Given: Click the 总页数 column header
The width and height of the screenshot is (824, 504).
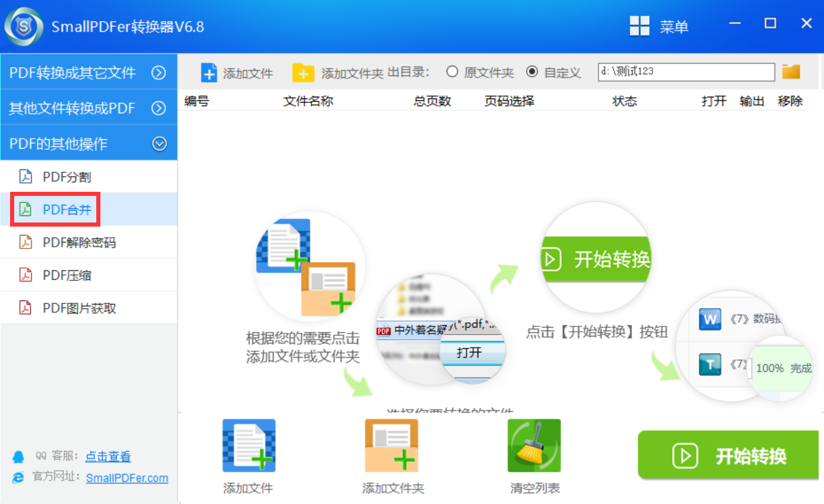Looking at the screenshot, I should (432, 101).
